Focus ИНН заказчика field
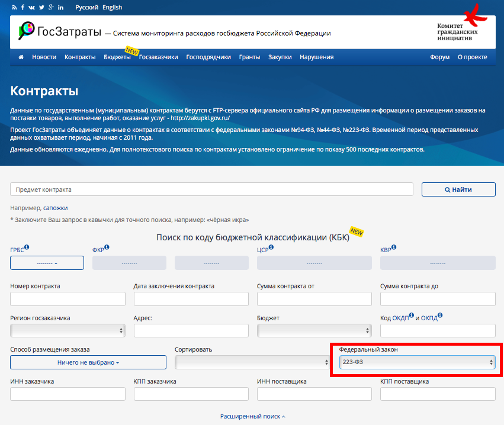This screenshot has width=504, height=425. coord(68,394)
